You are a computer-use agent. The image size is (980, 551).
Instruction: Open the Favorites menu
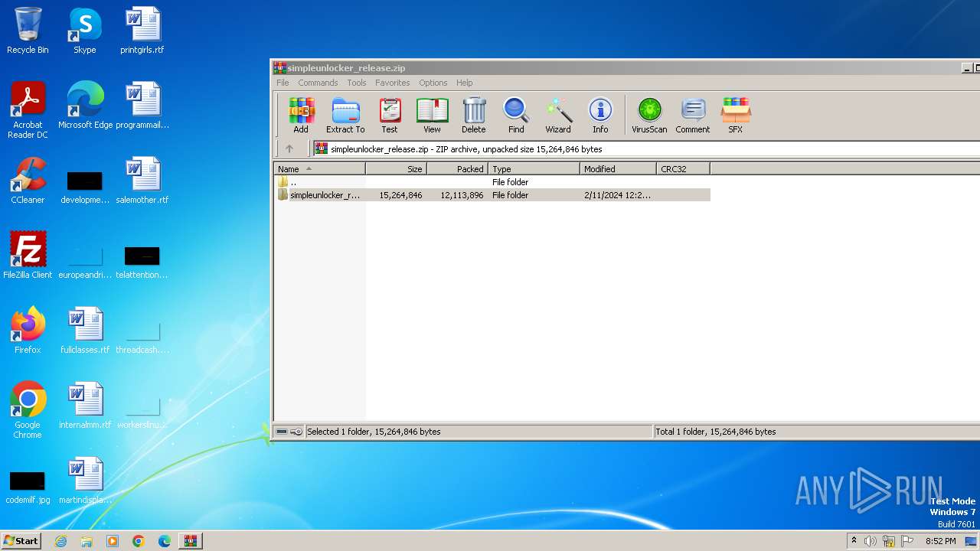(392, 83)
